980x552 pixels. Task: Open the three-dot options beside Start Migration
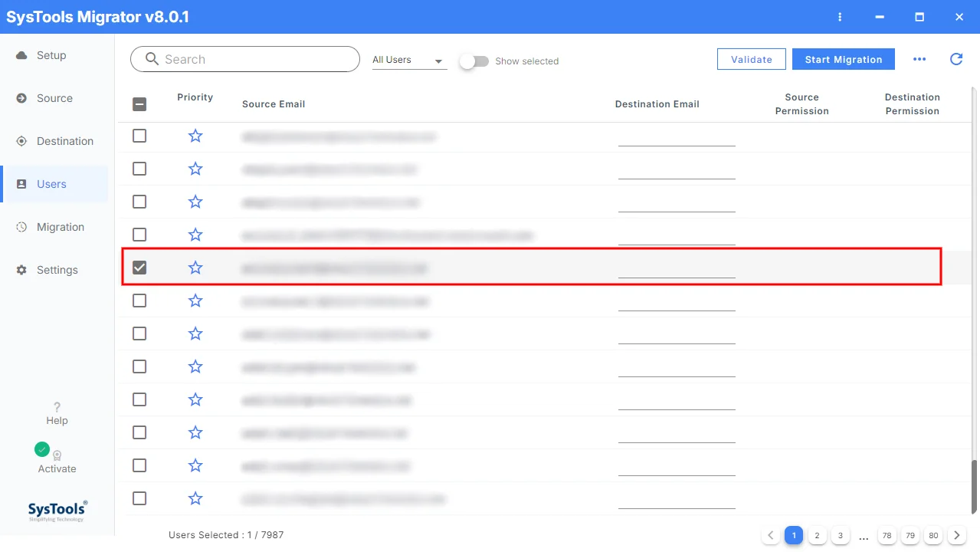point(919,59)
